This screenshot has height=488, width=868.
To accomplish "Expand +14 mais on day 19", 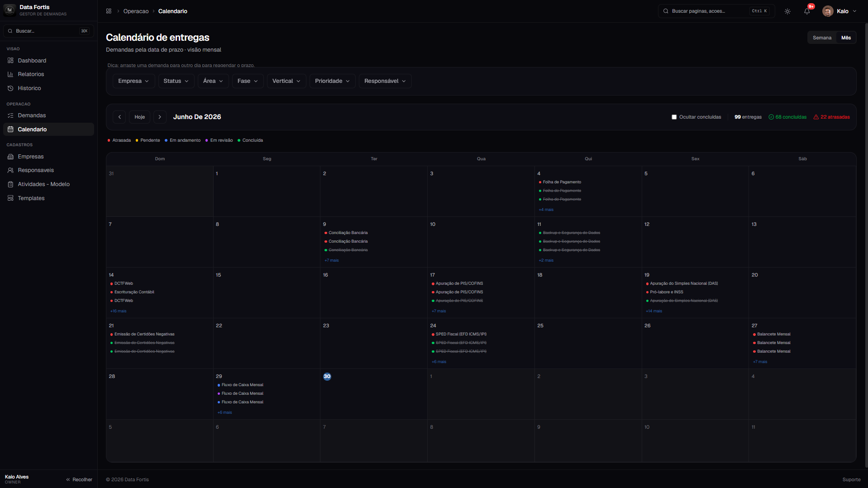I will pos(654,311).
